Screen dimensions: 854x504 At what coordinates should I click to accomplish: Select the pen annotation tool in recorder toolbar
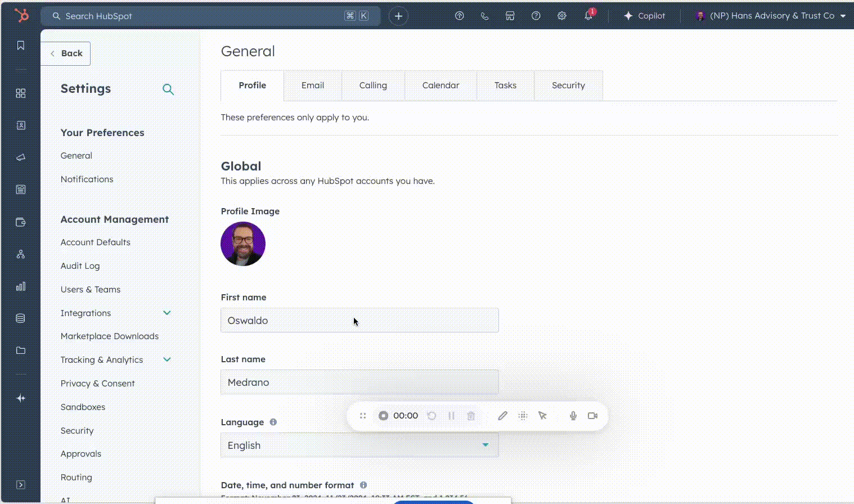pos(502,416)
